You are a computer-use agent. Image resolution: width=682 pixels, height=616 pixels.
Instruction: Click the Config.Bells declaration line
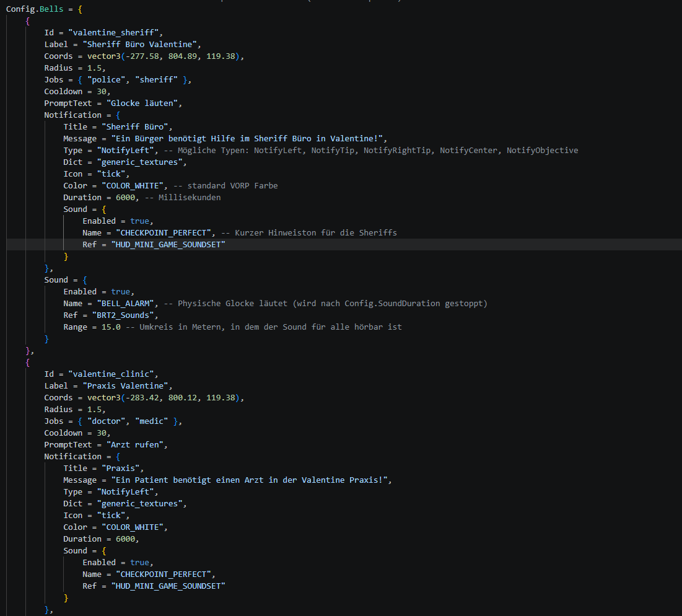click(44, 9)
